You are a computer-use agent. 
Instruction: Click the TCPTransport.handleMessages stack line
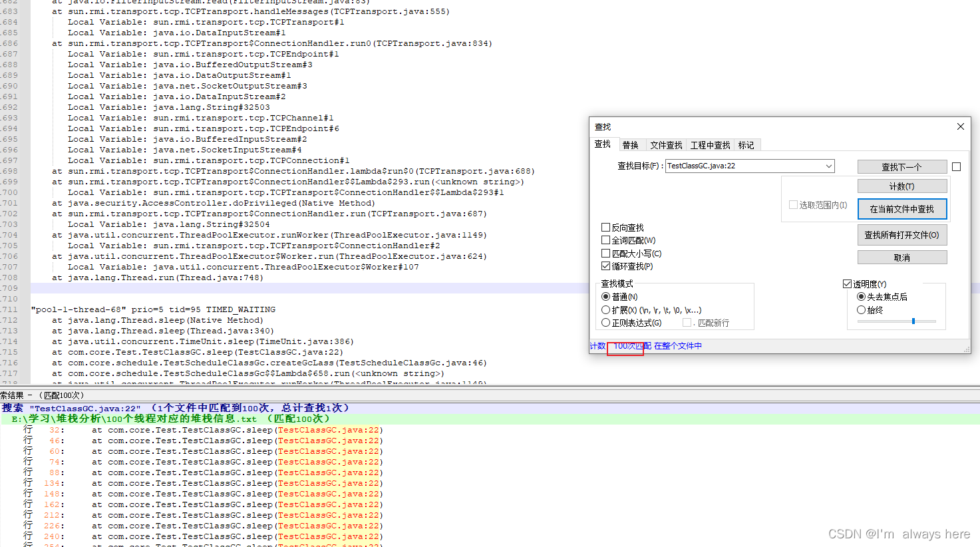tap(251, 11)
